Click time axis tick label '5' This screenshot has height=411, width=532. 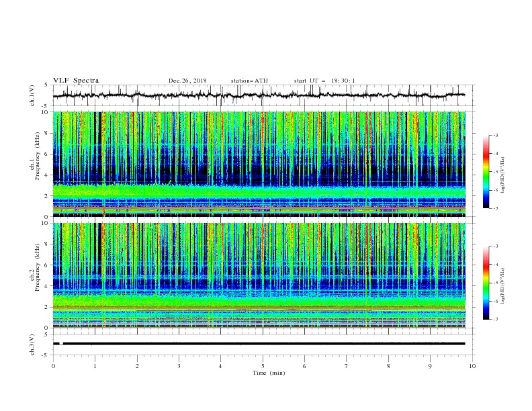coord(263,366)
